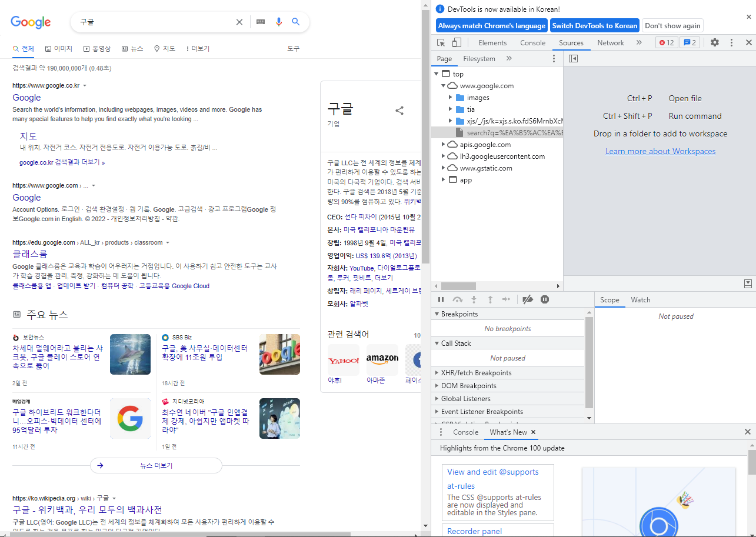The width and height of the screenshot is (756, 537).
Task: Click the red errors count badge
Action: [667, 42]
